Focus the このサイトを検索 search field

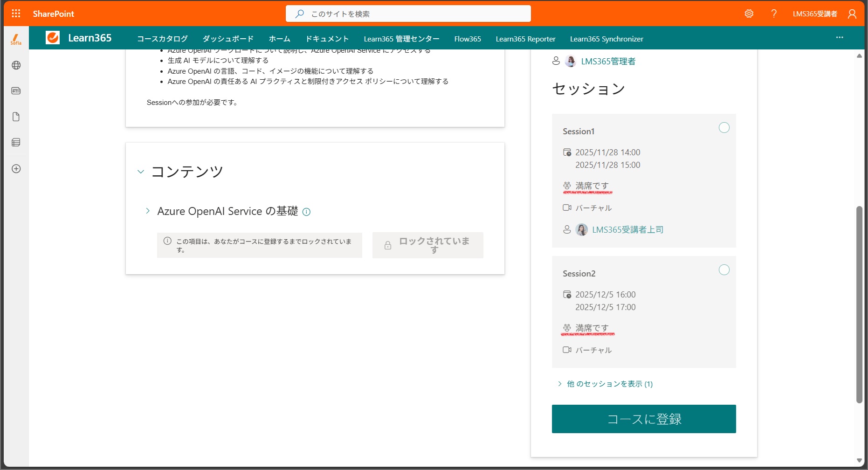point(408,14)
